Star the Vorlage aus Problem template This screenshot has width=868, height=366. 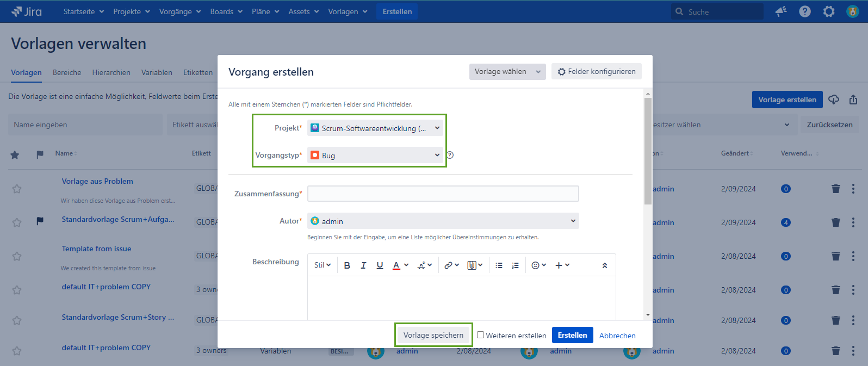(x=17, y=189)
